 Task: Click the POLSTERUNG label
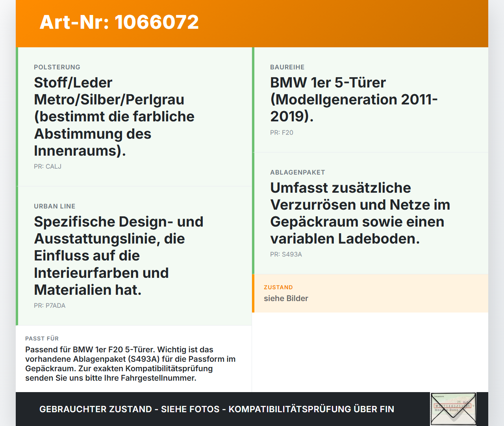pos(57,67)
